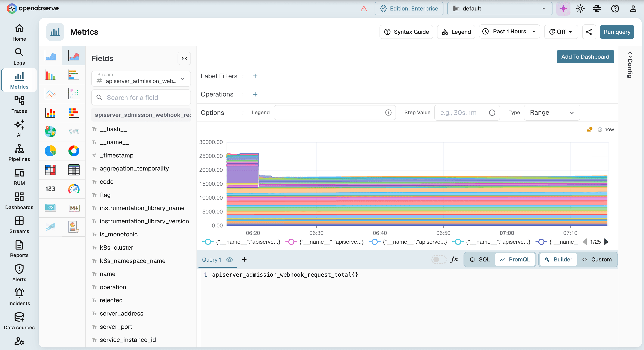Open the Stream selection dropdown
644x350 pixels.
(141, 79)
